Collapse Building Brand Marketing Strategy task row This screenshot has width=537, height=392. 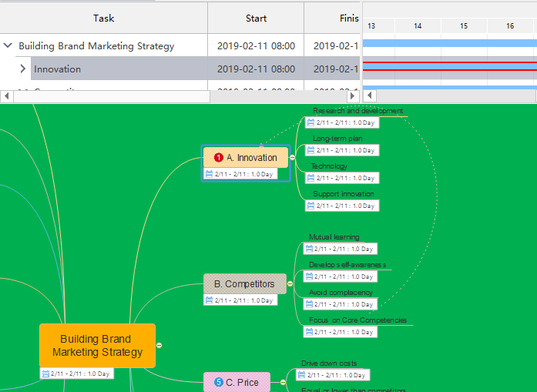8,46
